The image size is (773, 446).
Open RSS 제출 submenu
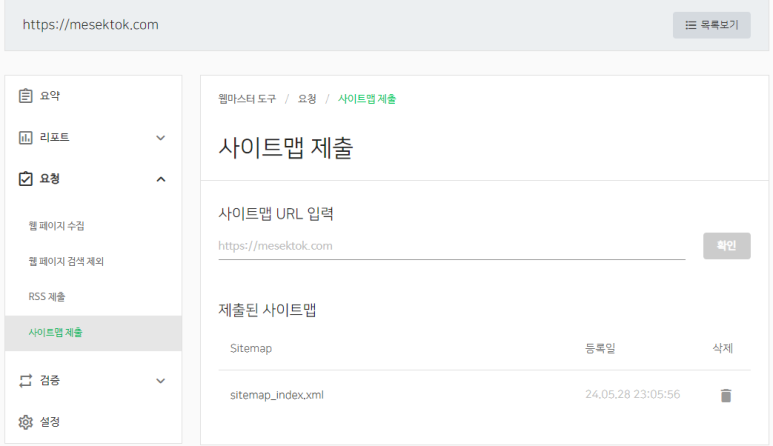(x=47, y=297)
